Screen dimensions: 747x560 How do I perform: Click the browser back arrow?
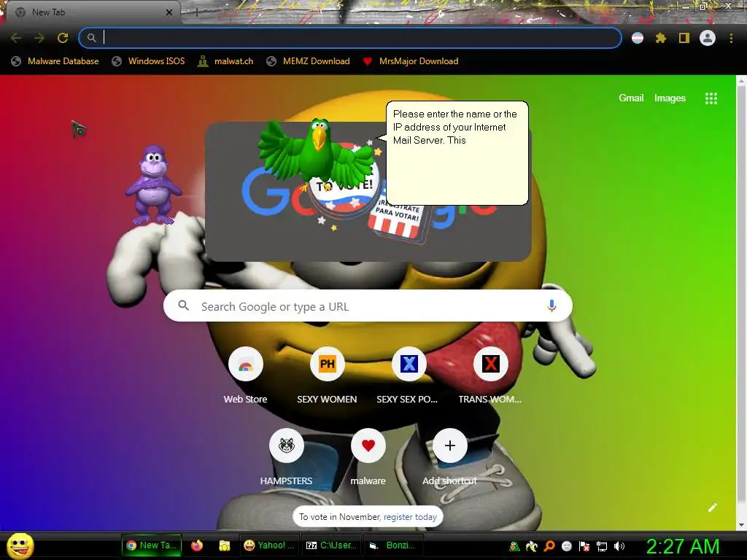[16, 38]
